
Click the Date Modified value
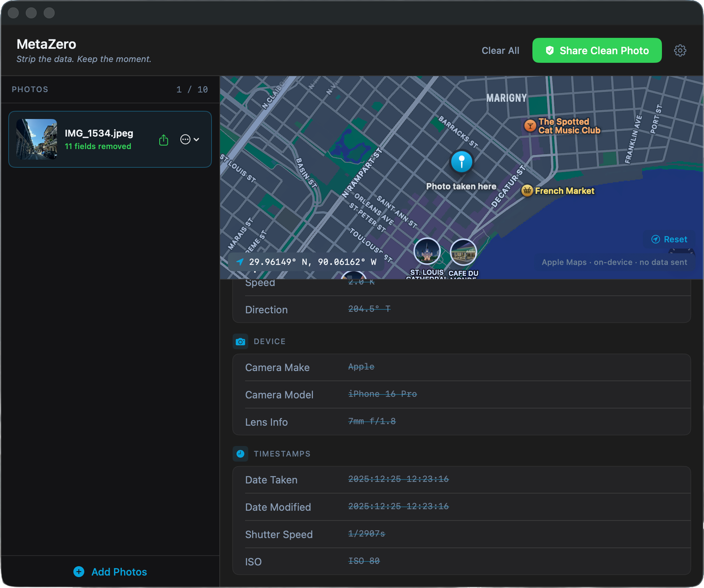point(398,506)
